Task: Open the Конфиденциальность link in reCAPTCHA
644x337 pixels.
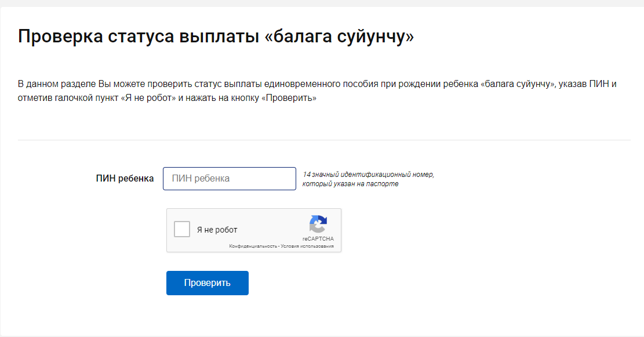Action: pyautogui.click(x=253, y=246)
